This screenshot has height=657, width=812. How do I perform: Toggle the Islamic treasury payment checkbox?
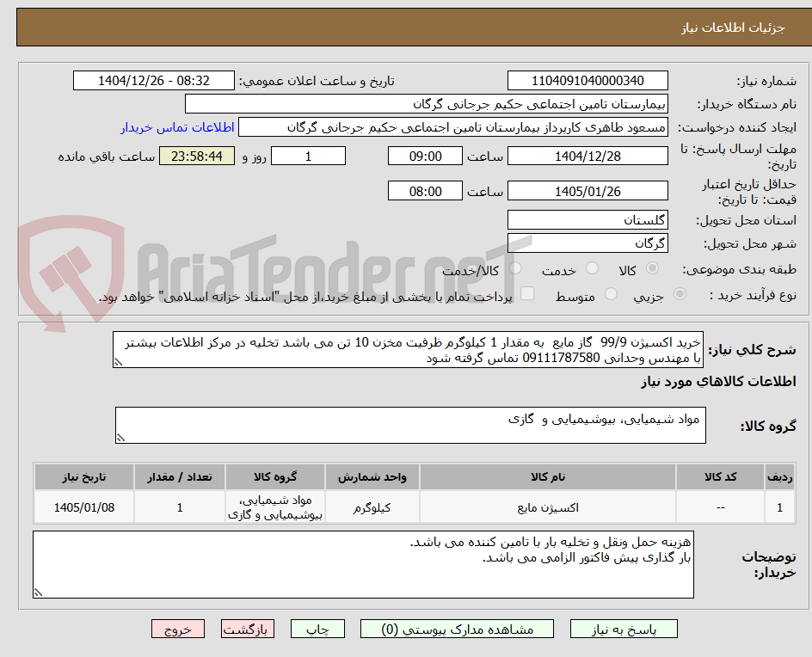coord(527,293)
